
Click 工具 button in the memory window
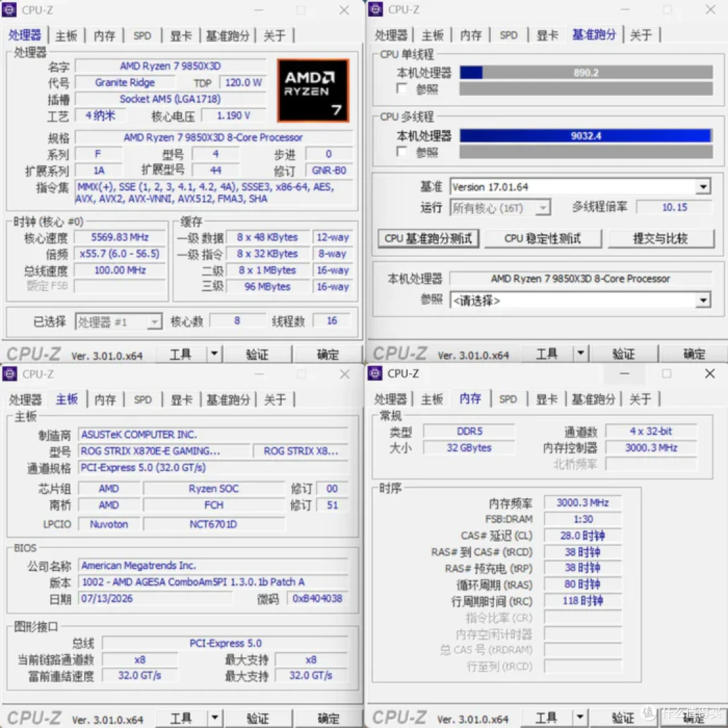click(x=546, y=718)
